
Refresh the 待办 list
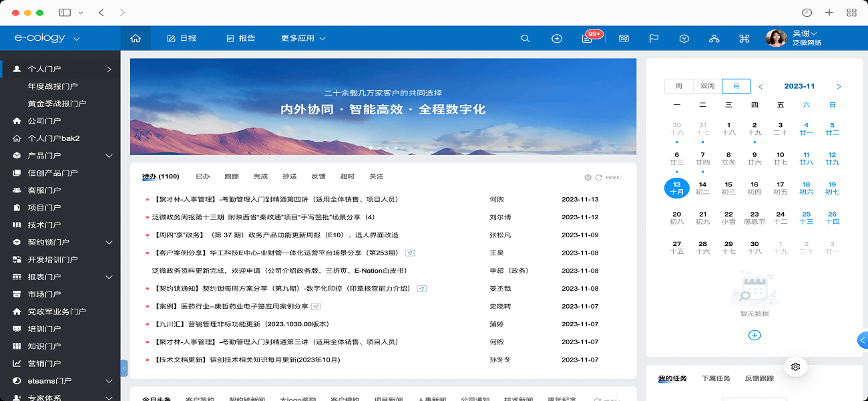tap(599, 177)
